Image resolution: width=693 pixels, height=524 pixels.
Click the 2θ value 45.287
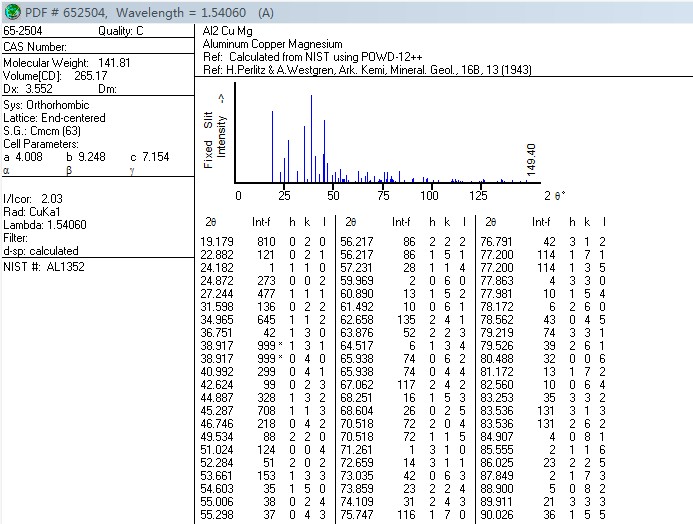[217, 411]
